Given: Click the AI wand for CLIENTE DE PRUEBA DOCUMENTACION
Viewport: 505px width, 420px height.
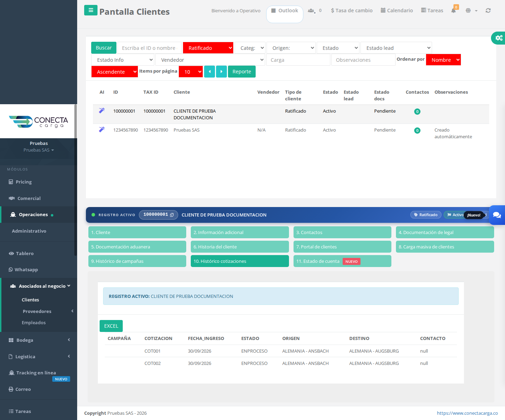Looking at the screenshot, I should pos(102,111).
